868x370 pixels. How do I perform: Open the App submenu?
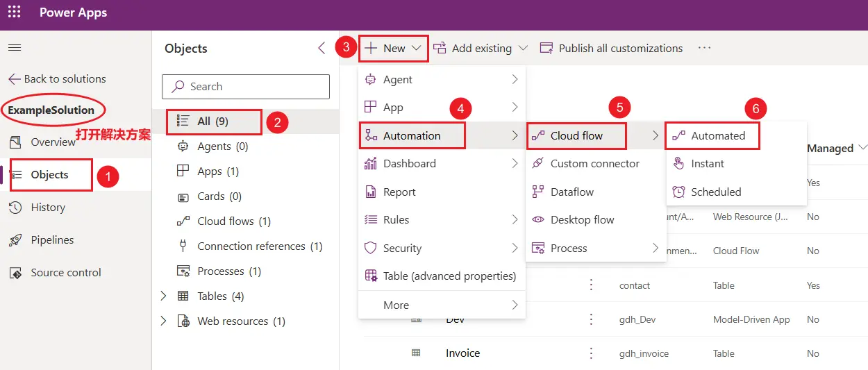(442, 108)
